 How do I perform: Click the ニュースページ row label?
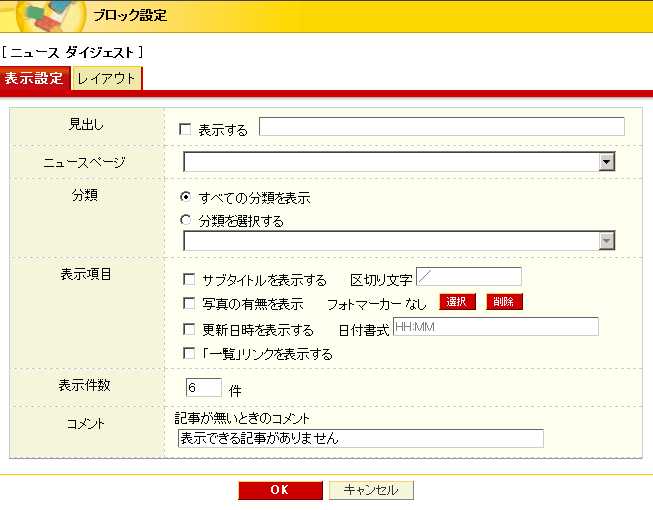[x=85, y=162]
